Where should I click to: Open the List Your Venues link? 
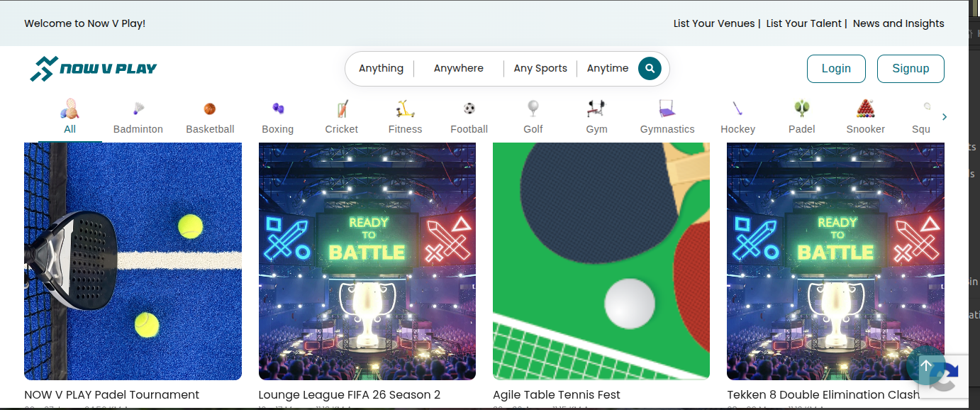pyautogui.click(x=714, y=23)
